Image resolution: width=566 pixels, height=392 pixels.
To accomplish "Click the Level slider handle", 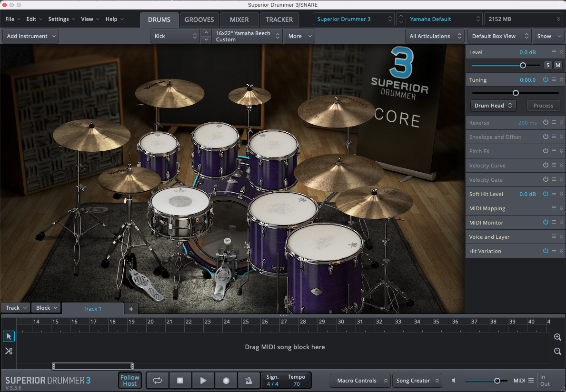I will (x=522, y=65).
